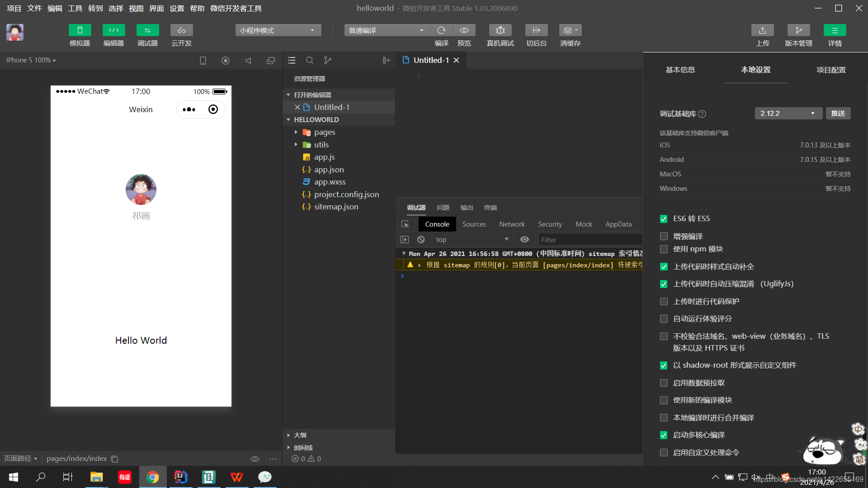Open the 普通编译 compile mode dropdown

tap(387, 30)
